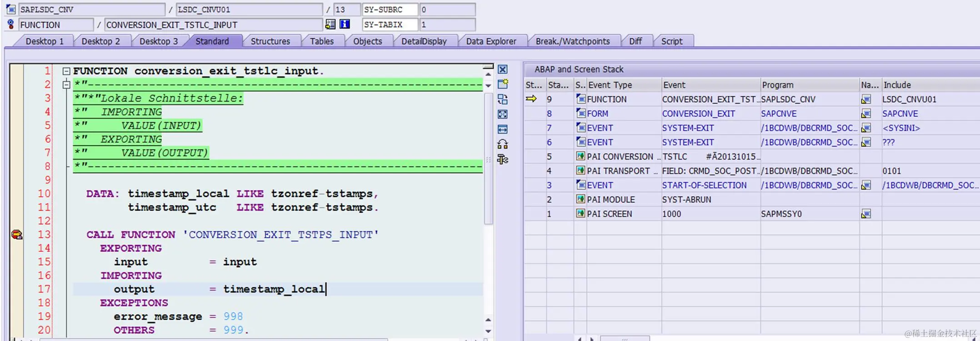
Task: Click the code editor scroll-up arrow
Action: coord(488,74)
